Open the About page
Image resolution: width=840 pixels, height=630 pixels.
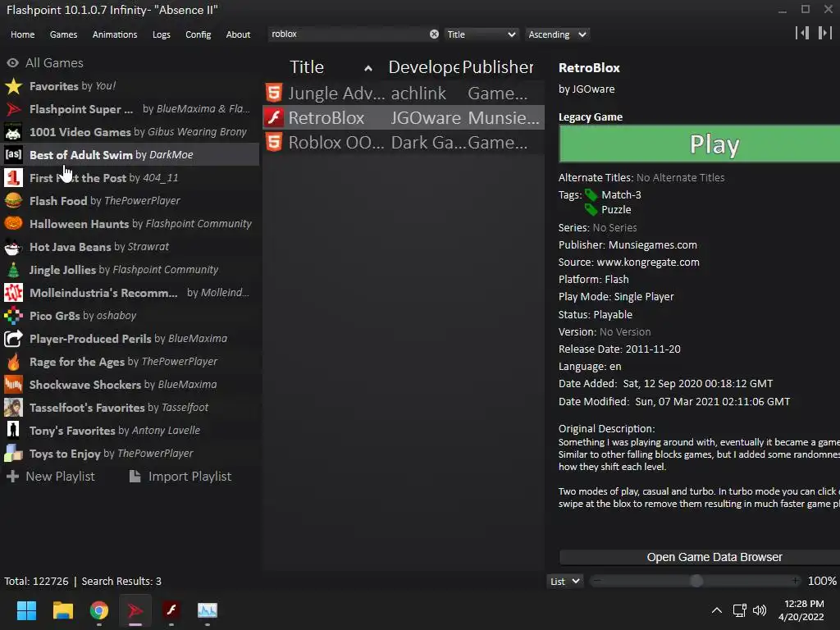[238, 34]
